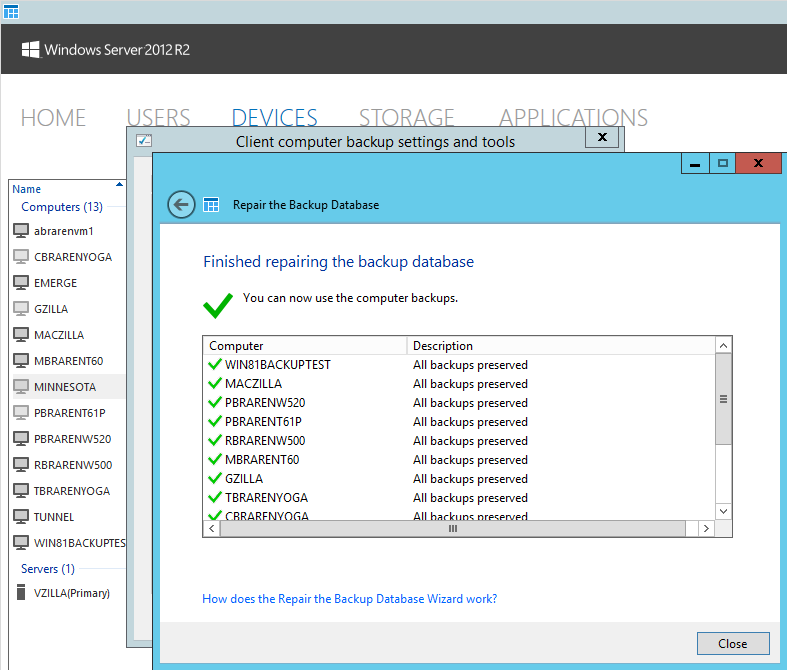
Task: Click the Dashboard app icon in title bar
Action: (x=11, y=11)
